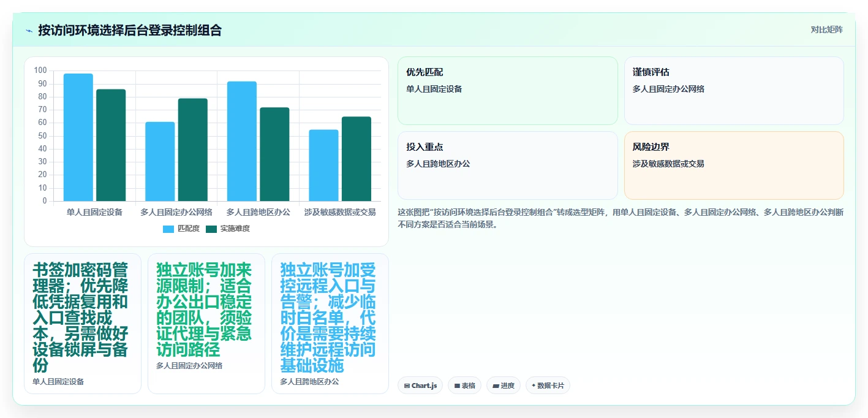Select the 进度 tag chip

coord(504,386)
